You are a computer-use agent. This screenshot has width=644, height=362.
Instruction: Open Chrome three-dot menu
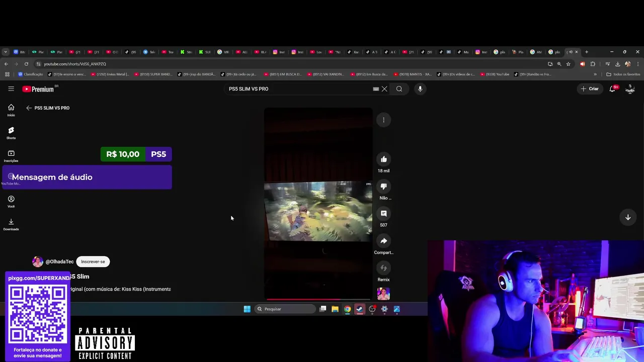[638, 64]
